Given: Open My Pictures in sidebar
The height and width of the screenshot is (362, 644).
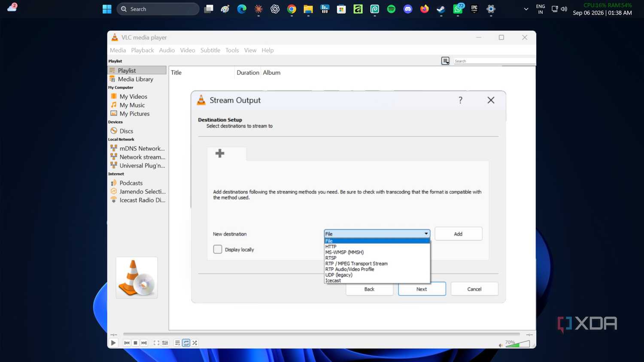Looking at the screenshot, I should coord(137,114).
